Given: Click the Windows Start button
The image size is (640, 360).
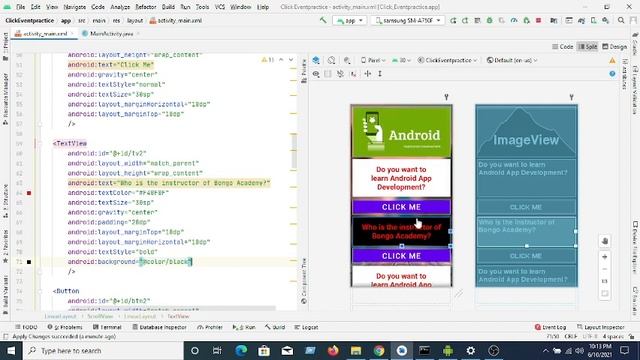Looking at the screenshot, I should pos(11,351).
